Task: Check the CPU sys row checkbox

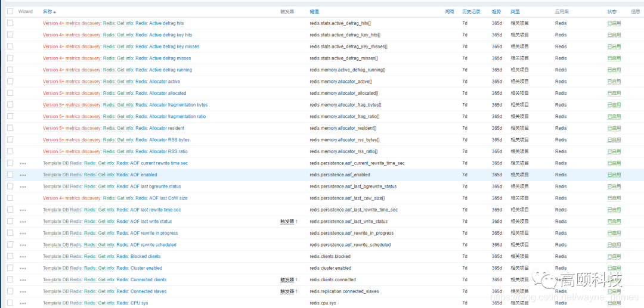Action: coord(10,303)
